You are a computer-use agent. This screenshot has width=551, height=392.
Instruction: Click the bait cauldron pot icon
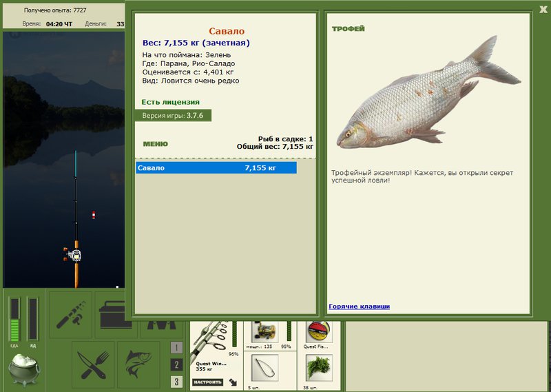24,370
